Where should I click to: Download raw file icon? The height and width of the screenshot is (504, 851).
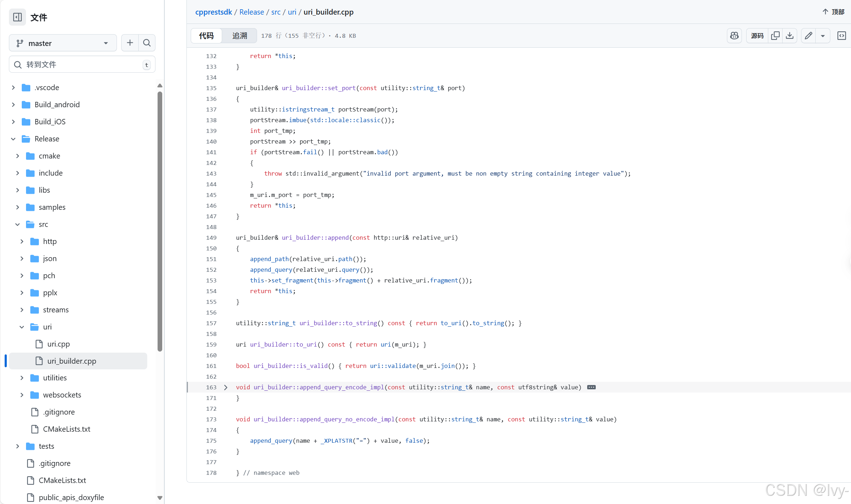point(790,36)
